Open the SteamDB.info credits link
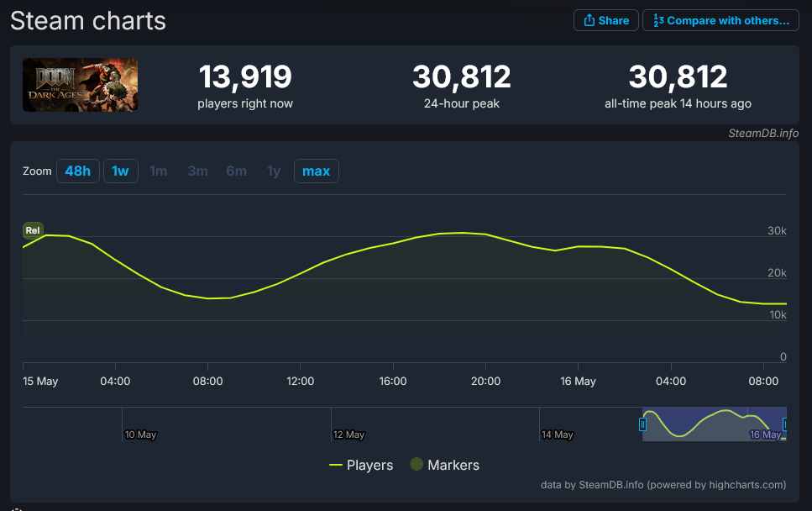Viewport: 812px width, 511px height. point(663,485)
